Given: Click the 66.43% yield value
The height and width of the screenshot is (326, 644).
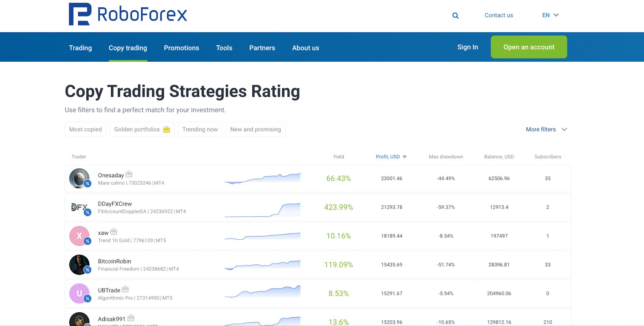Looking at the screenshot, I should (339, 179).
